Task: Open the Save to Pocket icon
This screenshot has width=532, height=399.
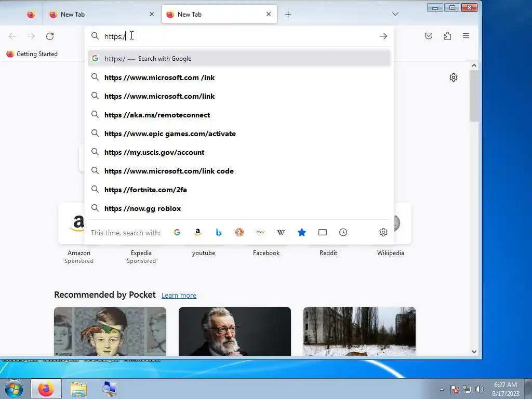Action: pyautogui.click(x=429, y=36)
